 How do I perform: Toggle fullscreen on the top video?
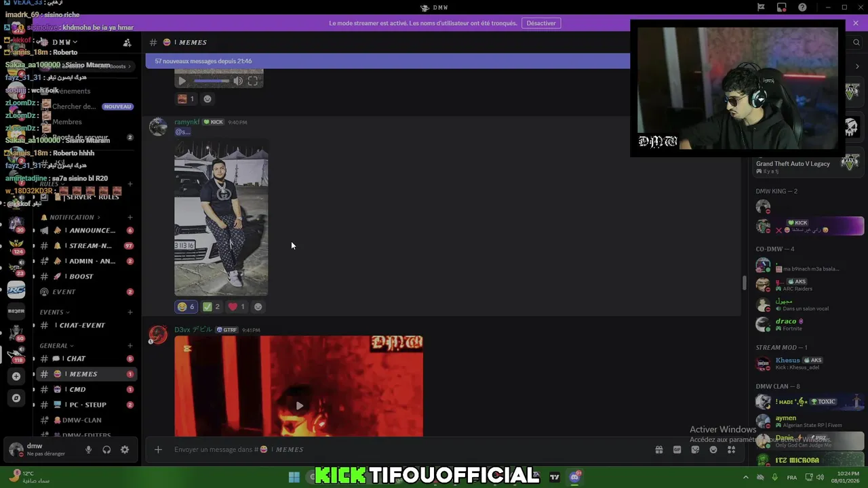point(253,81)
